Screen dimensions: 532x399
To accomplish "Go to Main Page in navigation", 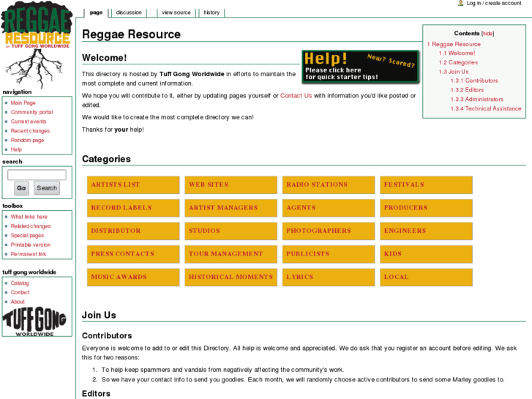I will click(x=23, y=103).
